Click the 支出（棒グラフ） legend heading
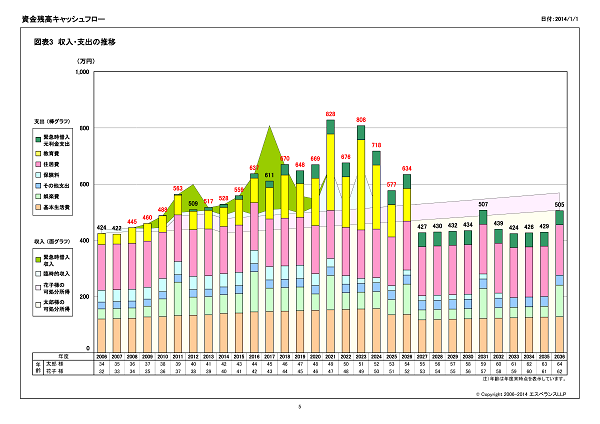Image resolution: width=600 pixels, height=424 pixels. pos(52,122)
